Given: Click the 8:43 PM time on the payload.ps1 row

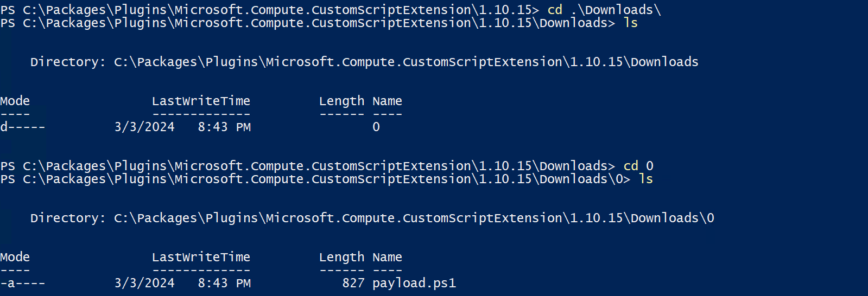Looking at the screenshot, I should click(224, 283).
